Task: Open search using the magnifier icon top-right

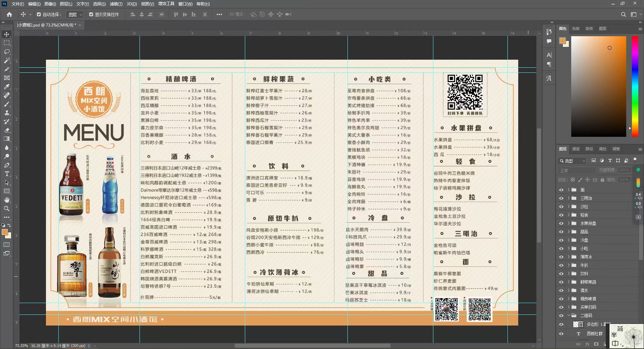Action: (x=623, y=14)
